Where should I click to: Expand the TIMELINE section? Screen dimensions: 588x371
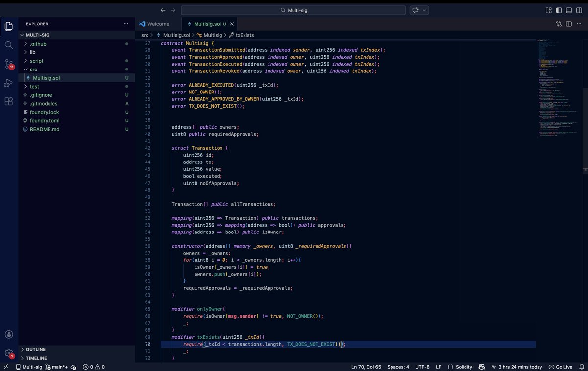pos(76,358)
